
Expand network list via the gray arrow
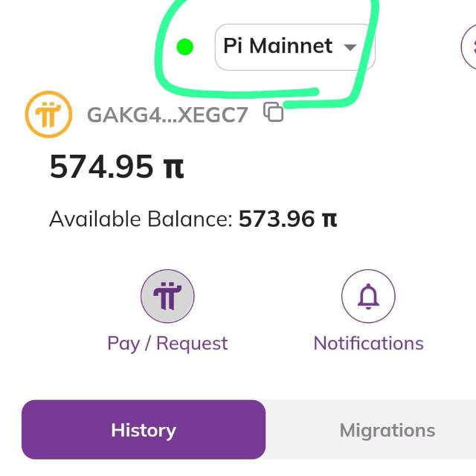point(350,48)
